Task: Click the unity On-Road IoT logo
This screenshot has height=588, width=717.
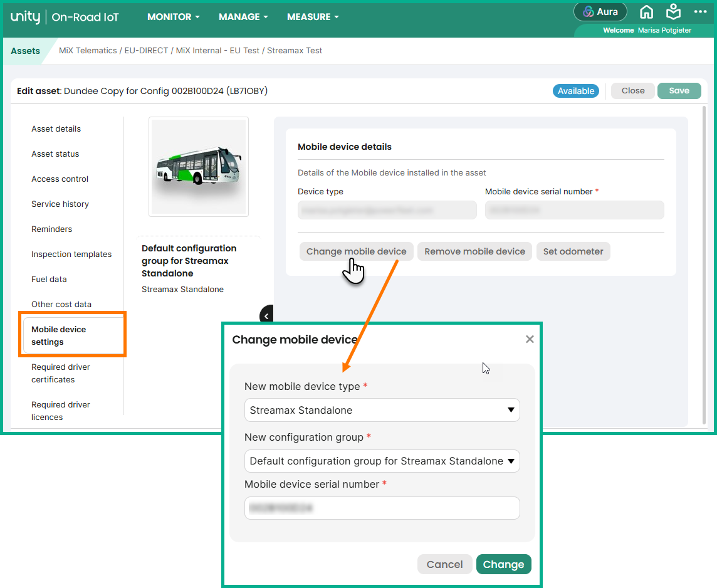Action: point(65,17)
